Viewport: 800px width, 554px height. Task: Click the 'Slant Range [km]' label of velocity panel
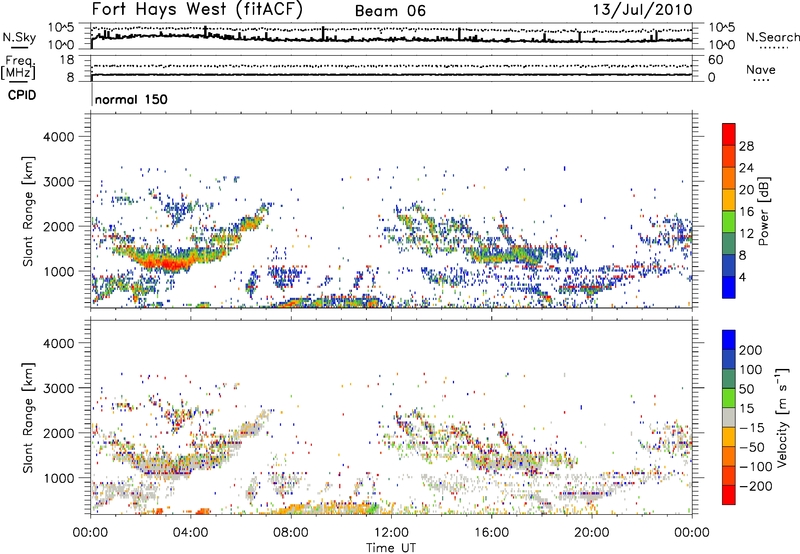(28, 417)
